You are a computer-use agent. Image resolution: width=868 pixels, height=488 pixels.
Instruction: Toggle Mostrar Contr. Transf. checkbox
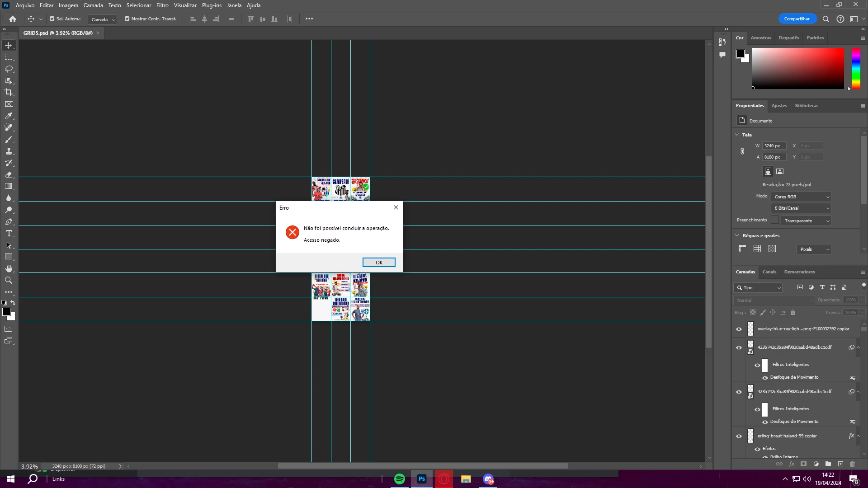(x=127, y=19)
